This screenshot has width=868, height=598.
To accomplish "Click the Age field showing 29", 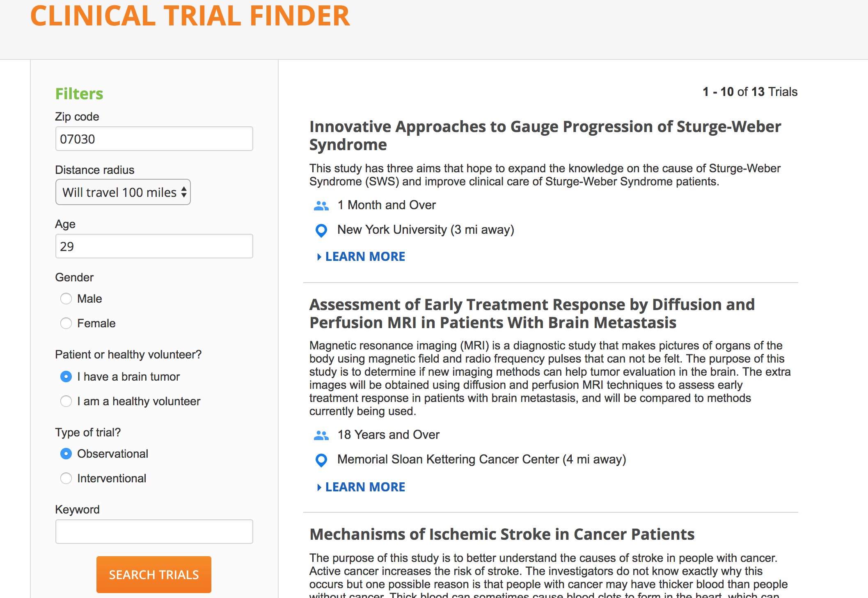I will tap(154, 246).
